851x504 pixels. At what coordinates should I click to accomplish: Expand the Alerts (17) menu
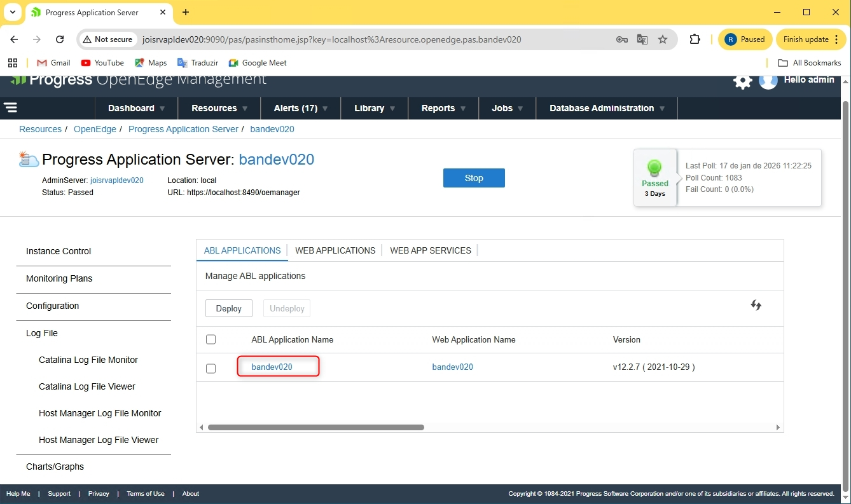tap(301, 108)
